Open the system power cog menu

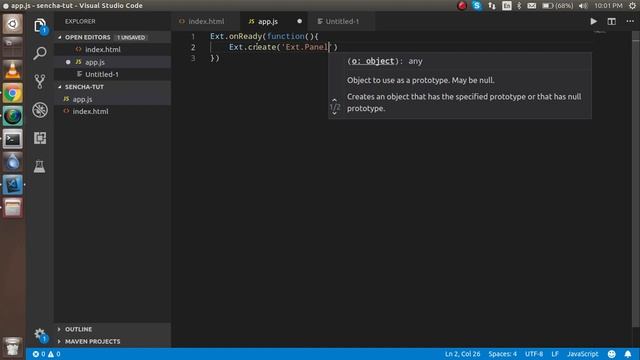point(632,6)
